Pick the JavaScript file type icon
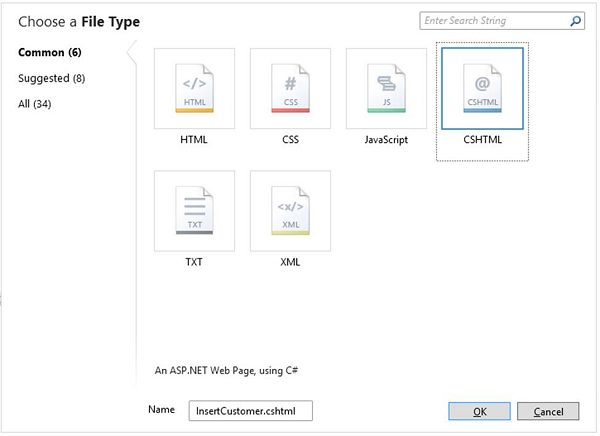Screen dimensions: 600x436 [x=386, y=88]
